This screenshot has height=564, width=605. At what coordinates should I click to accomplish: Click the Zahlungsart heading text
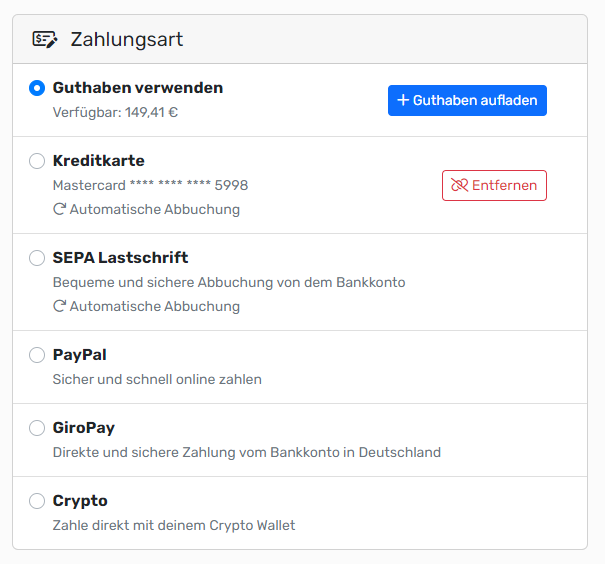coord(126,40)
